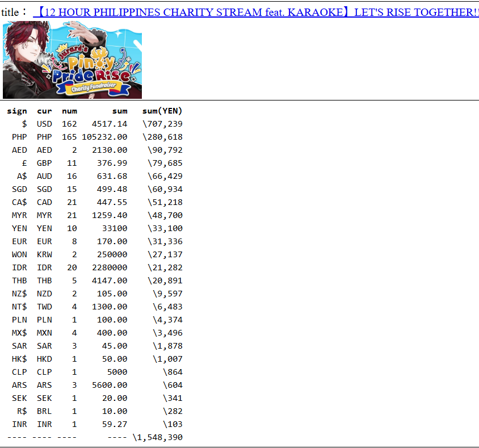The width and height of the screenshot is (479, 448).
Task: Click the £ sign cell
Action: (x=24, y=163)
